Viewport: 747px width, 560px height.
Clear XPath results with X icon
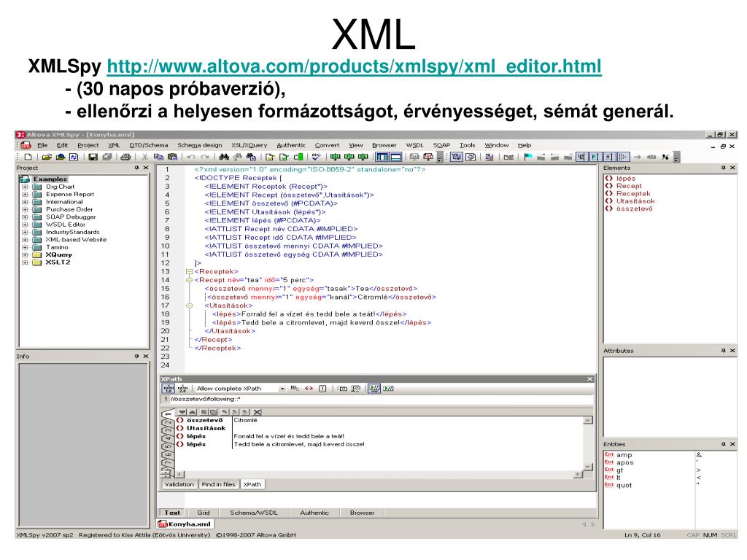[258, 412]
